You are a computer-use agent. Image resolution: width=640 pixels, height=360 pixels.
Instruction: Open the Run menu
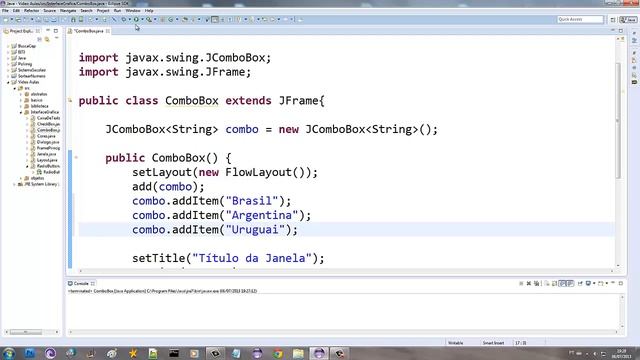[x=117, y=11]
